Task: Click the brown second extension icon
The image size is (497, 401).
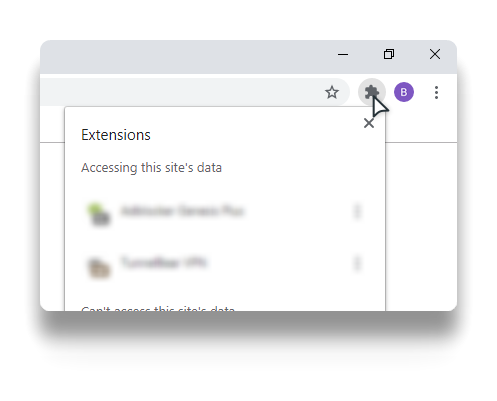Action: coord(99,267)
